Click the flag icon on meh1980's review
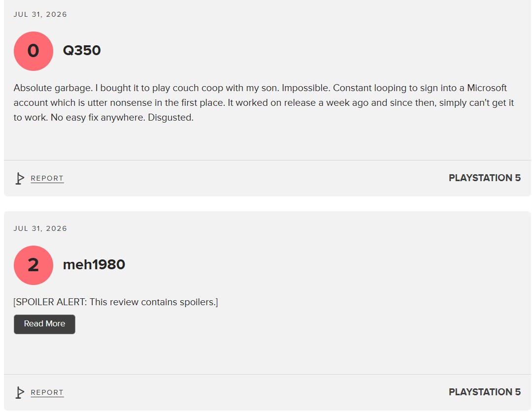The width and height of the screenshot is (532, 412). pos(20,393)
